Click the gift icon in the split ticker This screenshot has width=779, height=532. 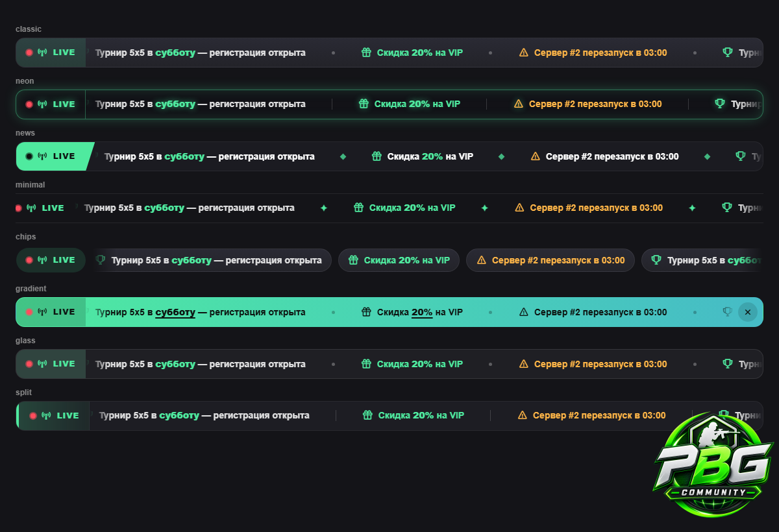point(367,415)
